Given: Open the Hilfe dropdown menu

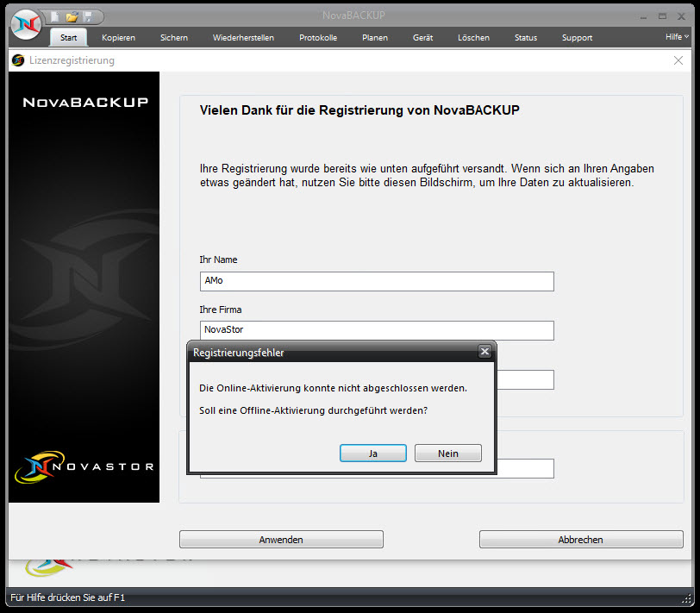Looking at the screenshot, I should click(677, 36).
